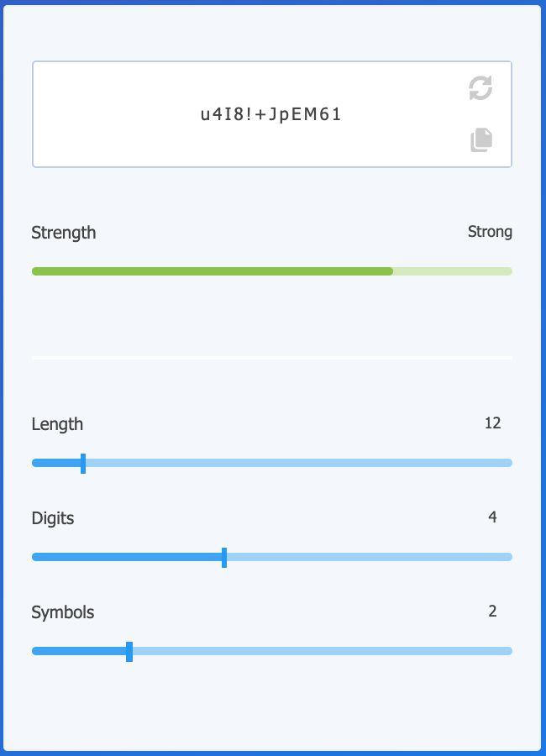Click the Length value 12
The image size is (546, 756).
(x=492, y=423)
